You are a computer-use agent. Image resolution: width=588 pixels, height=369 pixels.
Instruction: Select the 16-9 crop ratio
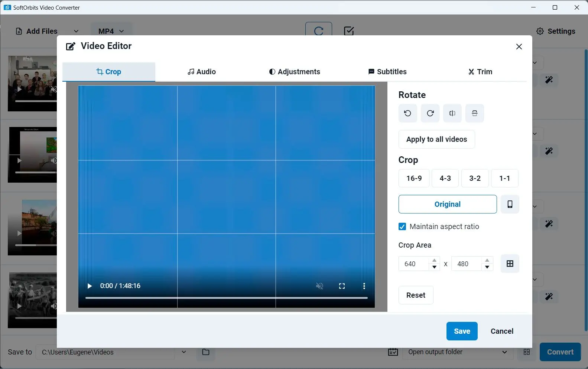[414, 178]
